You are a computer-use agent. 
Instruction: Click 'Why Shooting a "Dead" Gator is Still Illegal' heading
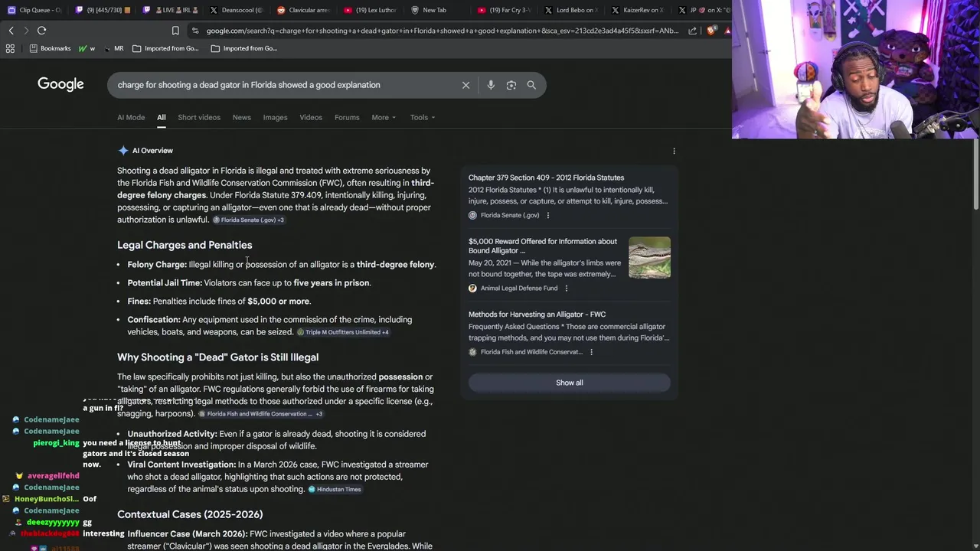tap(217, 357)
